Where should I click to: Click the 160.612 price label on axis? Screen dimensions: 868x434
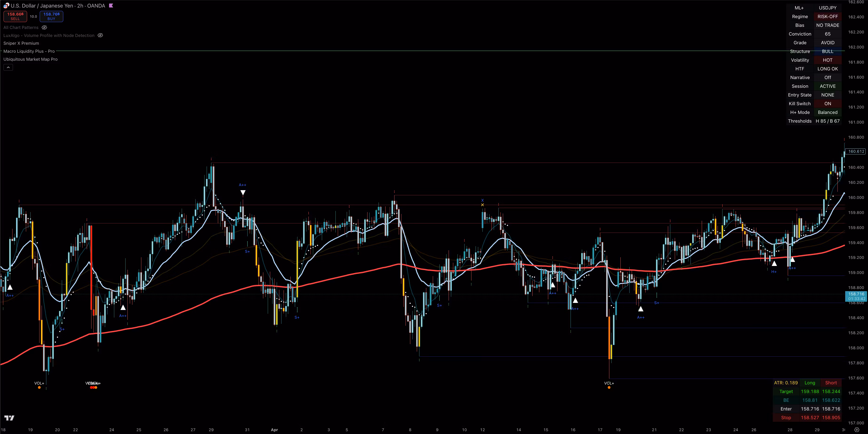point(856,151)
